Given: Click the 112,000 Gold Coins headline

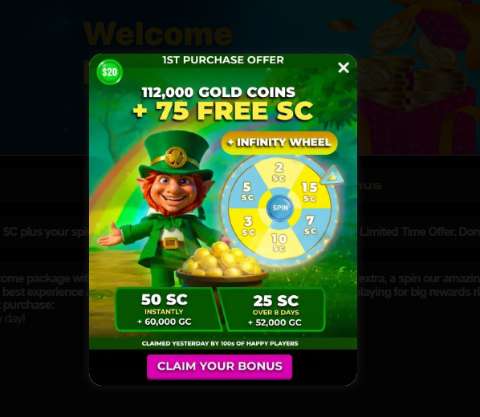Looking at the screenshot, I should coord(219,92).
